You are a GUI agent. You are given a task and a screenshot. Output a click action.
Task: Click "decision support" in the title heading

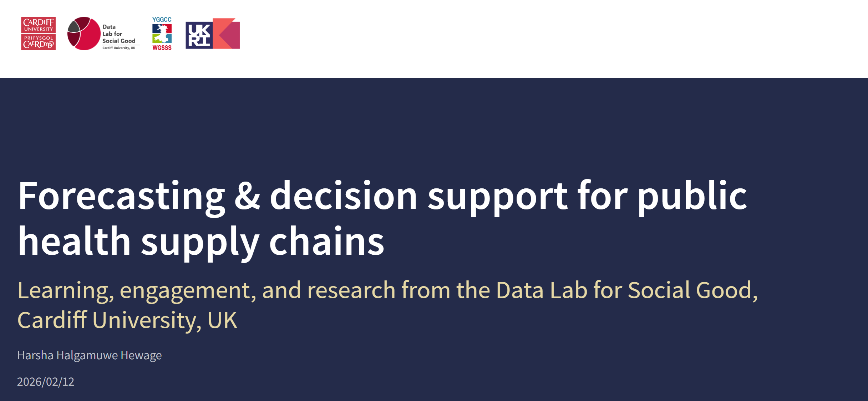(x=418, y=196)
